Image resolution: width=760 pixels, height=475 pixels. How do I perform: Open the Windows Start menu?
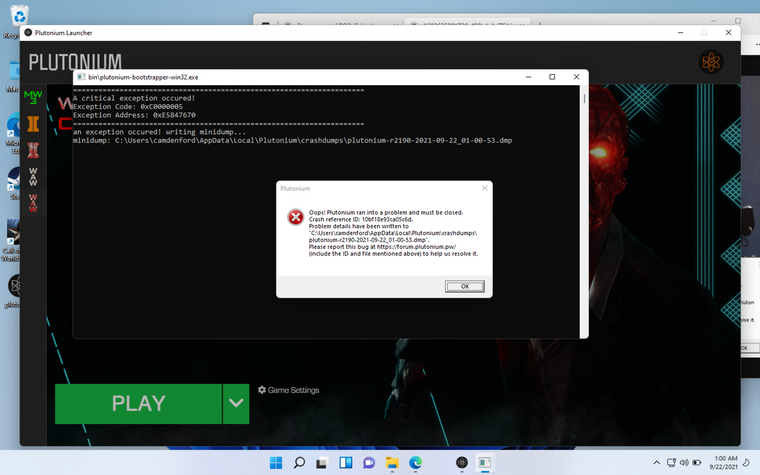click(276, 463)
